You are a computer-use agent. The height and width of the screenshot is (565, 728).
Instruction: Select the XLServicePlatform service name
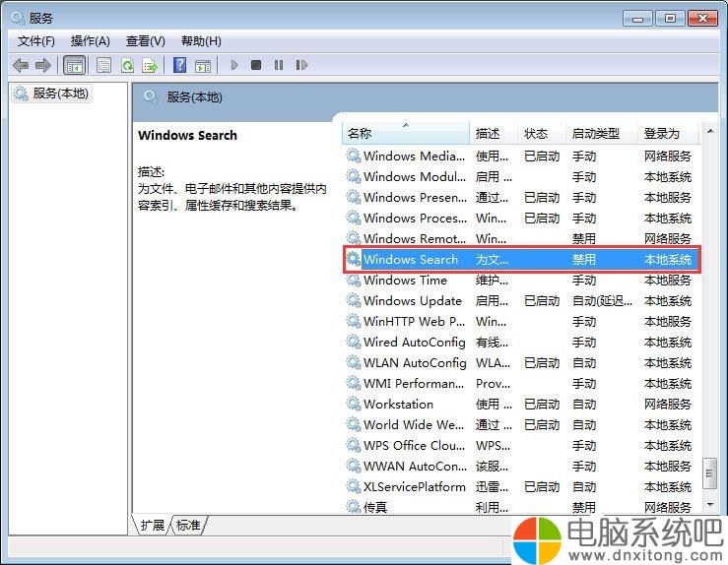coord(415,486)
